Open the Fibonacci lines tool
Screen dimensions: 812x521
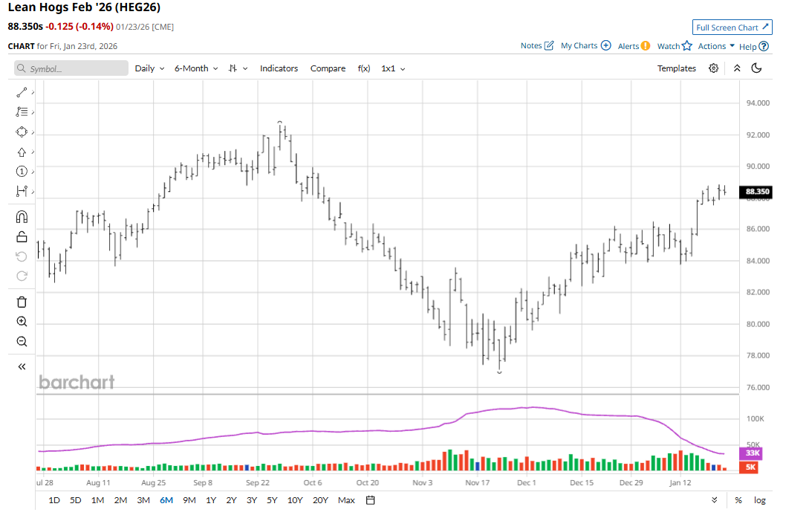(22, 112)
